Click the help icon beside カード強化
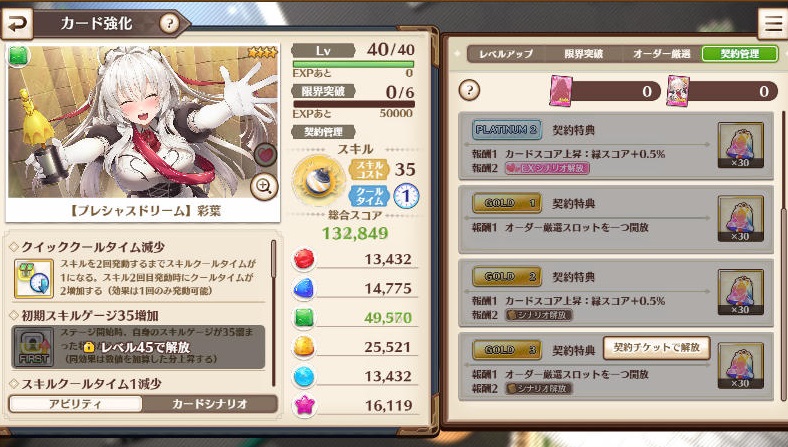This screenshot has height=447, width=788. tap(169, 24)
